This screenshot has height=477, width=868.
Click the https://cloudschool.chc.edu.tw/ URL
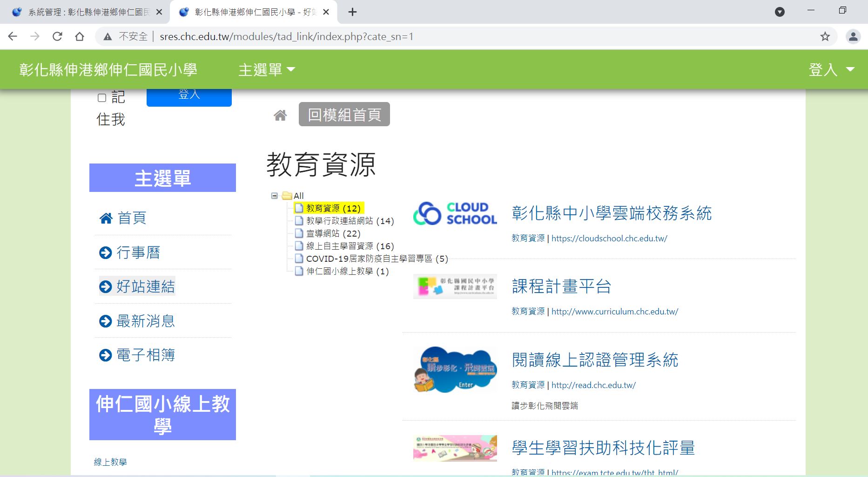(609, 238)
